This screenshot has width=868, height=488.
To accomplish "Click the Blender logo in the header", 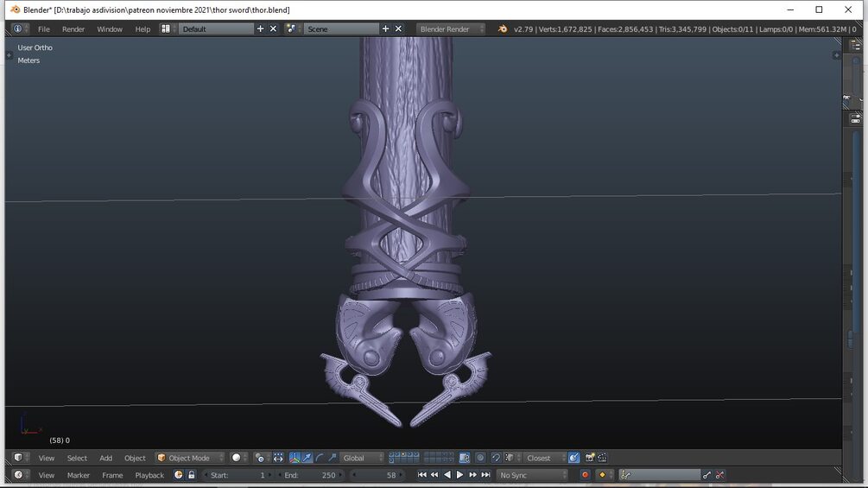I will click(x=502, y=29).
